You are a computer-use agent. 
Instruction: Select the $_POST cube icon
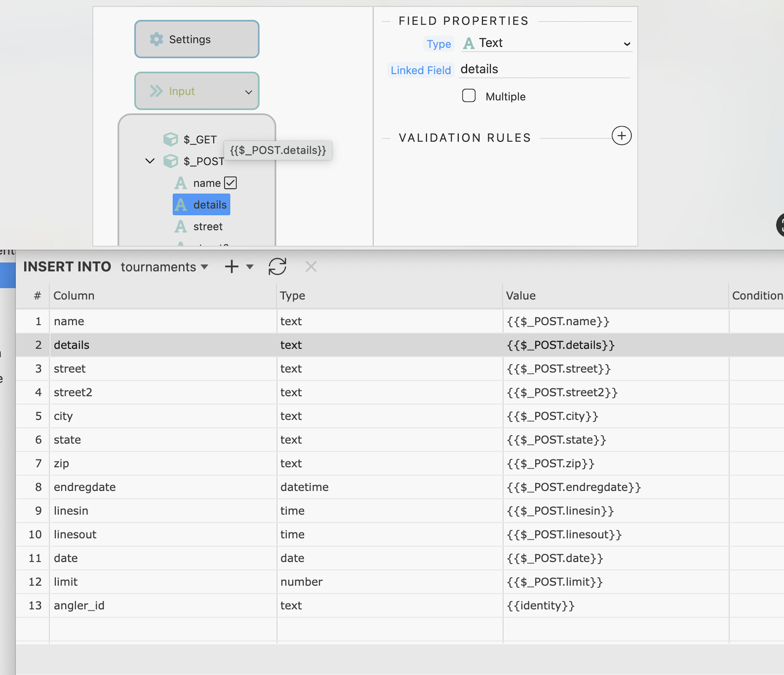point(171,161)
